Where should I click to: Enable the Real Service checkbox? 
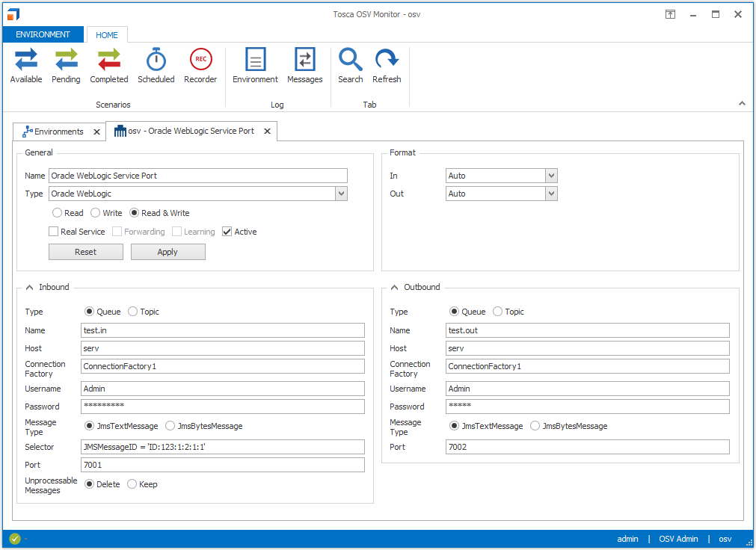[x=54, y=232]
